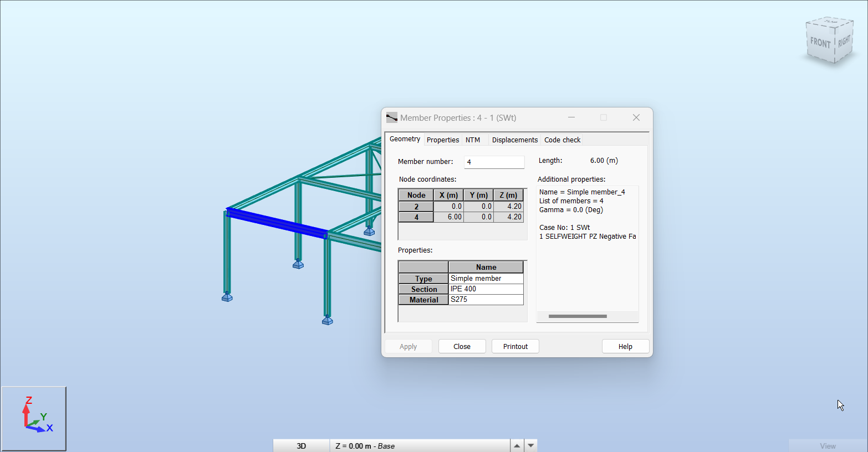Click the Z = 0.00 m Base field
The image size is (868, 452).
point(420,446)
